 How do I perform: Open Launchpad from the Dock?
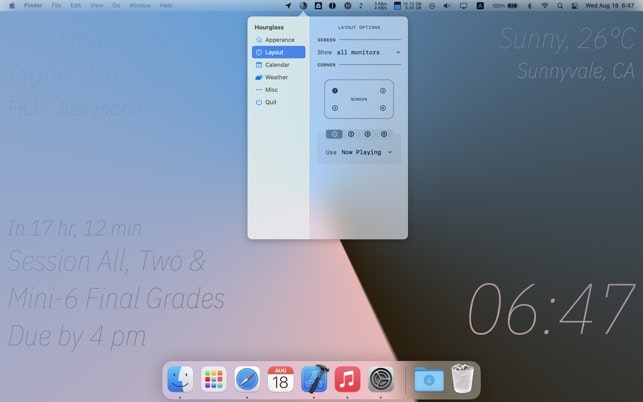point(214,379)
